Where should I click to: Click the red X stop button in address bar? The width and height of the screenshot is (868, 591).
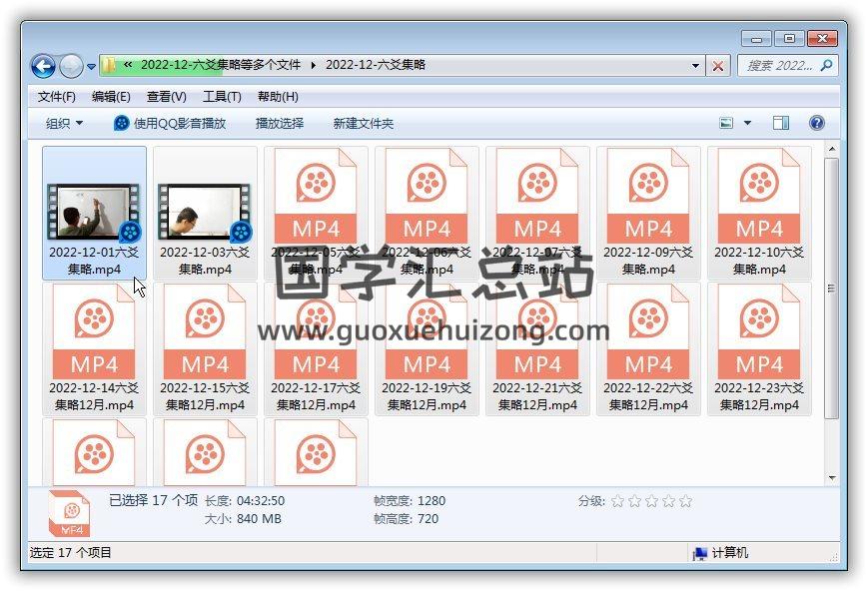point(718,66)
